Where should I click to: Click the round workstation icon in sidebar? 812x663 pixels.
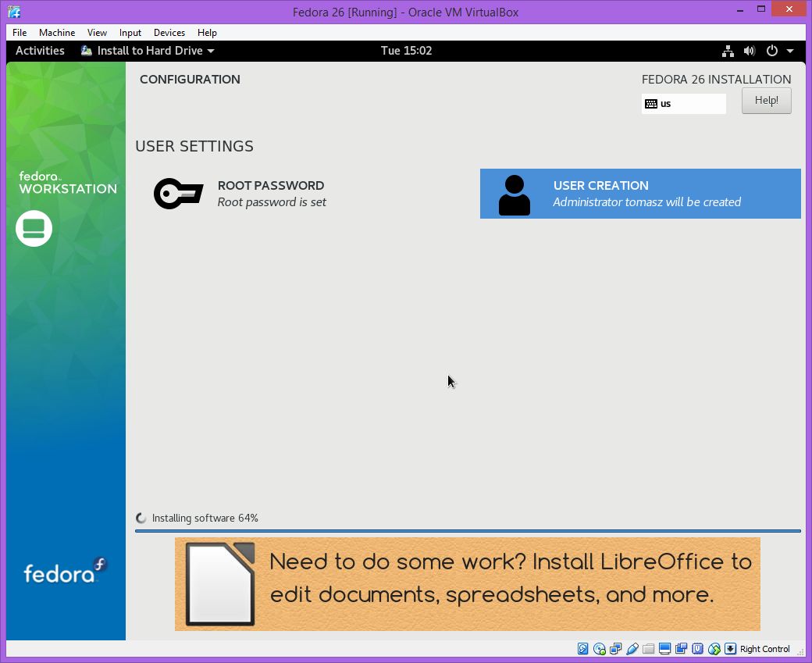(x=34, y=229)
